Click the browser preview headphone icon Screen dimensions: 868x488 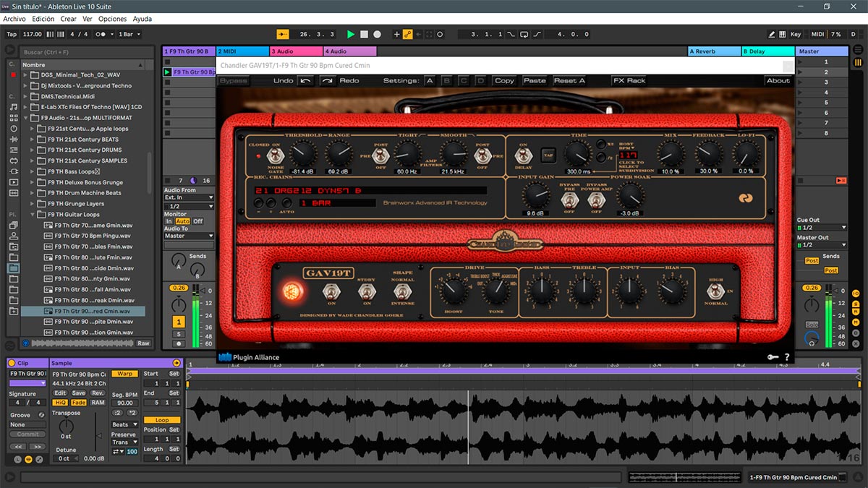[26, 343]
